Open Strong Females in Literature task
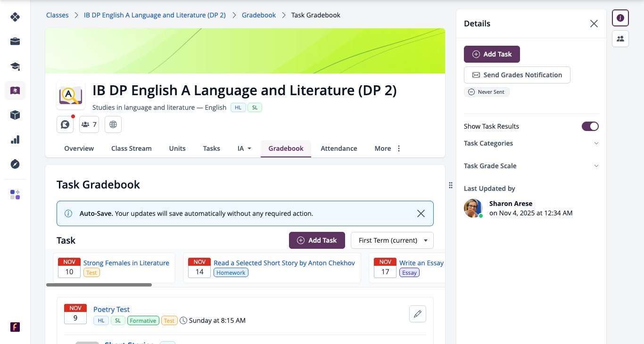This screenshot has width=644, height=344. tap(126, 263)
